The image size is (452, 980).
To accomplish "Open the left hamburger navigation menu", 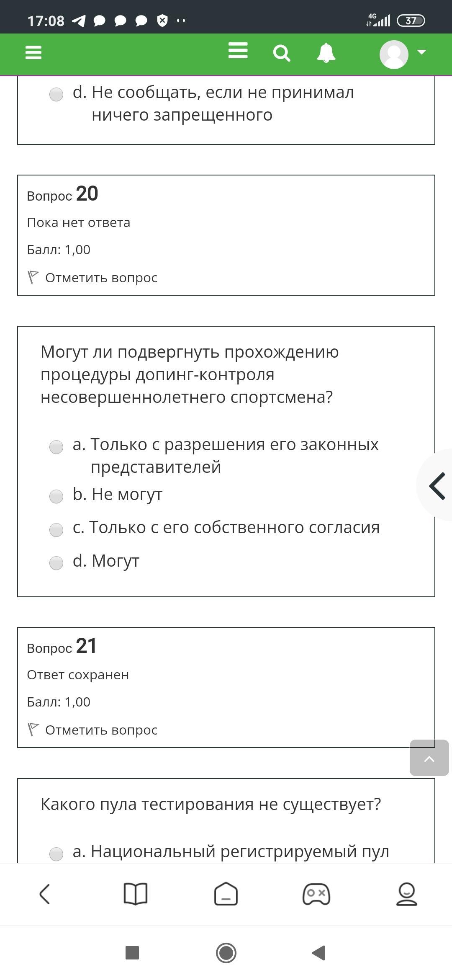I will (x=33, y=53).
